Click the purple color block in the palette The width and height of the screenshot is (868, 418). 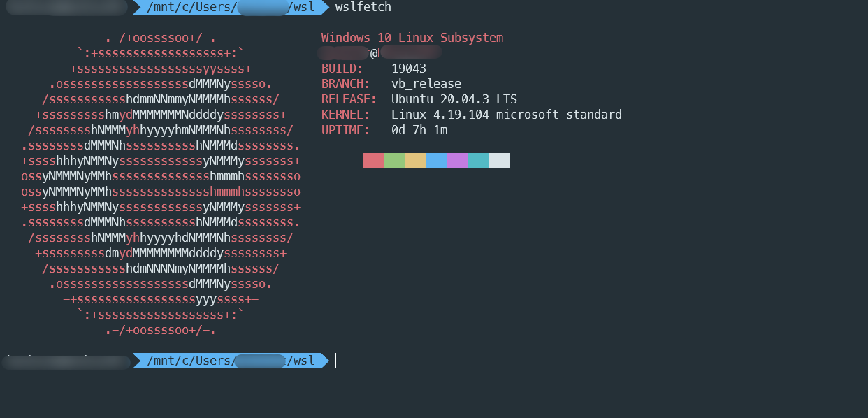[458, 161]
